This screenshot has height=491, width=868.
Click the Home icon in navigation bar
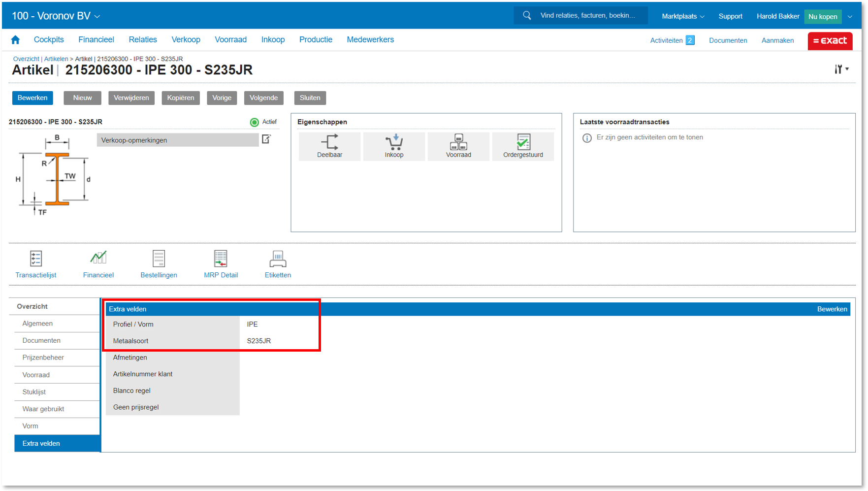(x=15, y=40)
